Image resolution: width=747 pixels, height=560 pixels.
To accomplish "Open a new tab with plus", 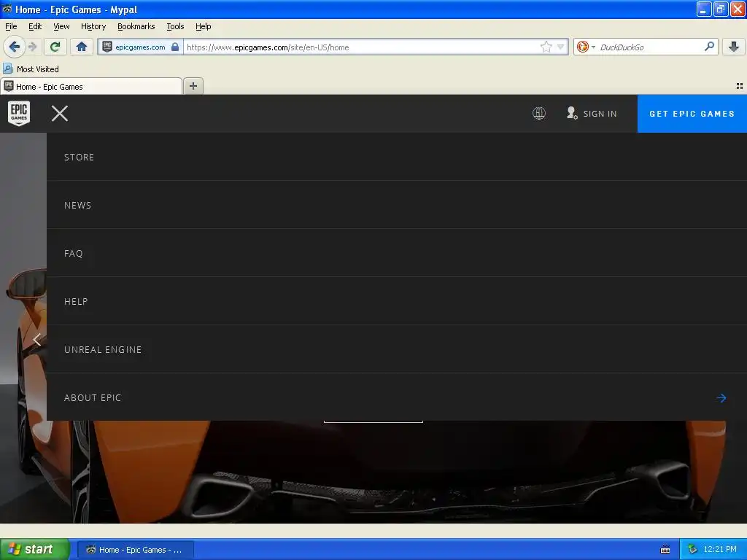I will 193,86.
